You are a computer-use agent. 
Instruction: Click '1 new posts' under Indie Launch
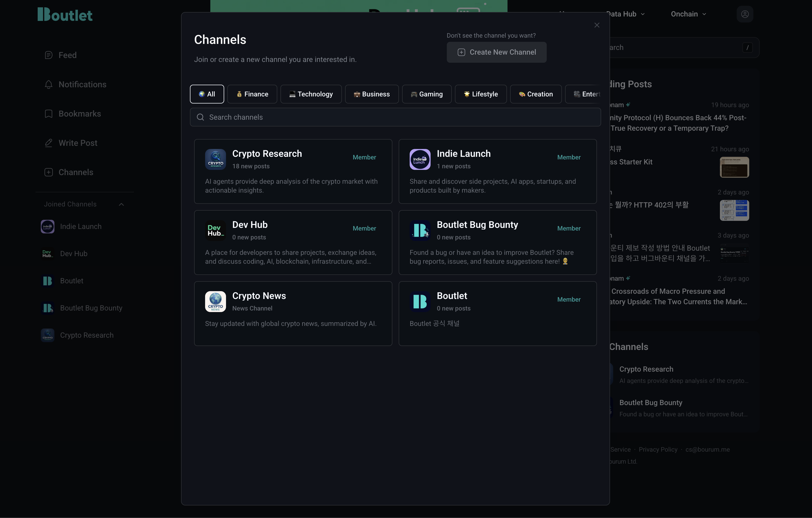tap(454, 166)
